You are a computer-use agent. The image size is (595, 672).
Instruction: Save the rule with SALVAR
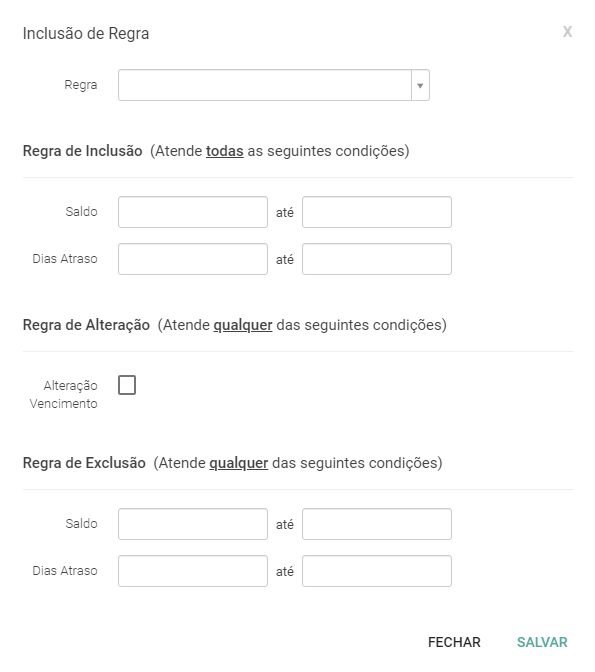point(542,642)
